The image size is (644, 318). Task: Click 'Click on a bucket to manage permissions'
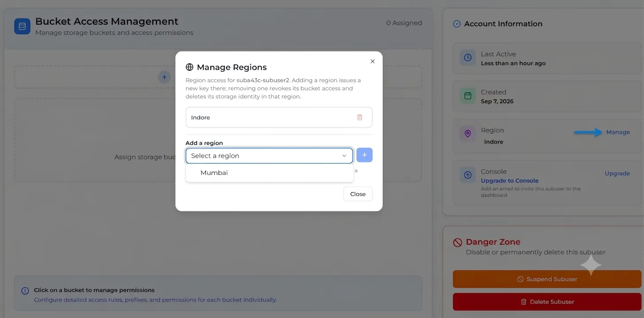[94, 290]
